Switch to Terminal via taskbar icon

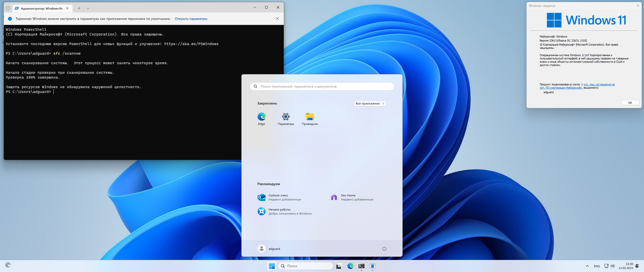point(361,266)
